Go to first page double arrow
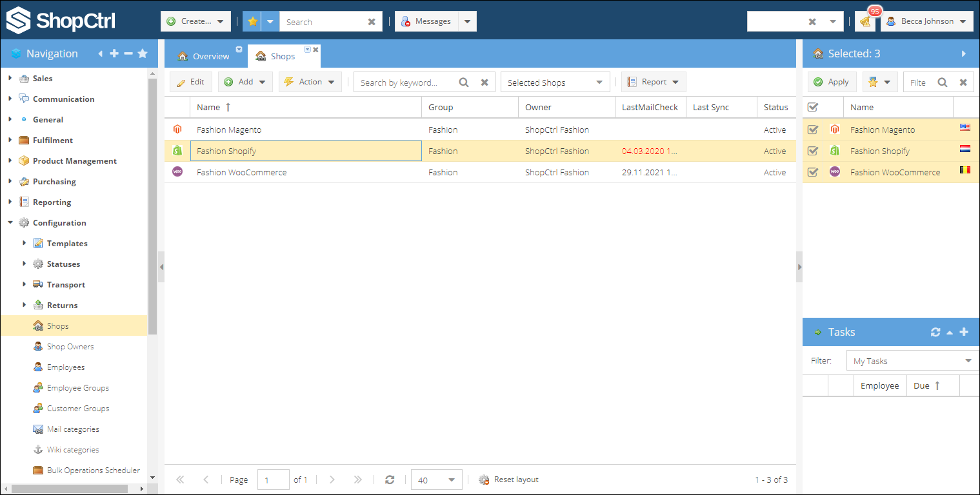 point(180,480)
